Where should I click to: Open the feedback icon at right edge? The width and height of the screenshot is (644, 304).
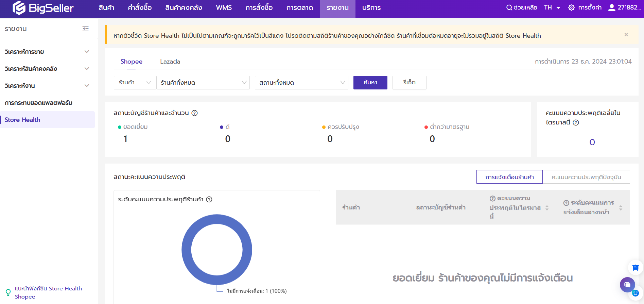pos(635,268)
